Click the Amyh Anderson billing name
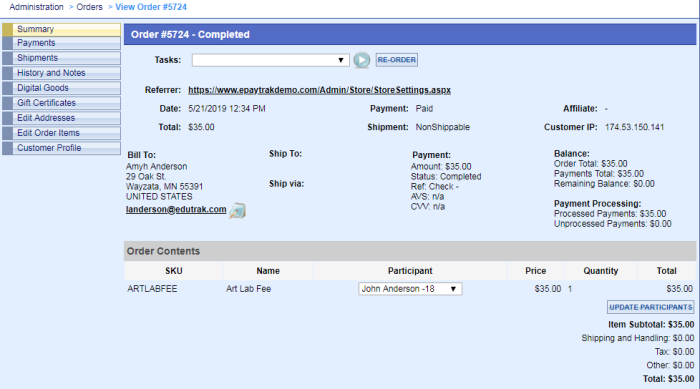 pos(156,167)
